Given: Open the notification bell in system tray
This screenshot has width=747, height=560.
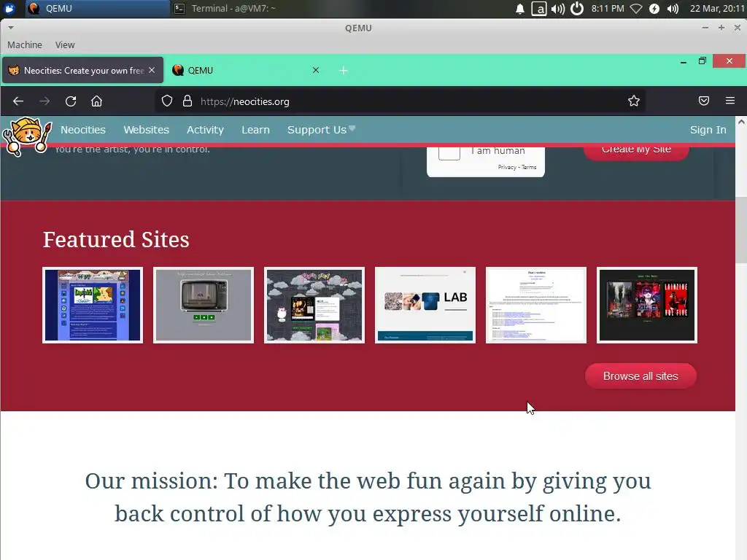Looking at the screenshot, I should [519, 9].
